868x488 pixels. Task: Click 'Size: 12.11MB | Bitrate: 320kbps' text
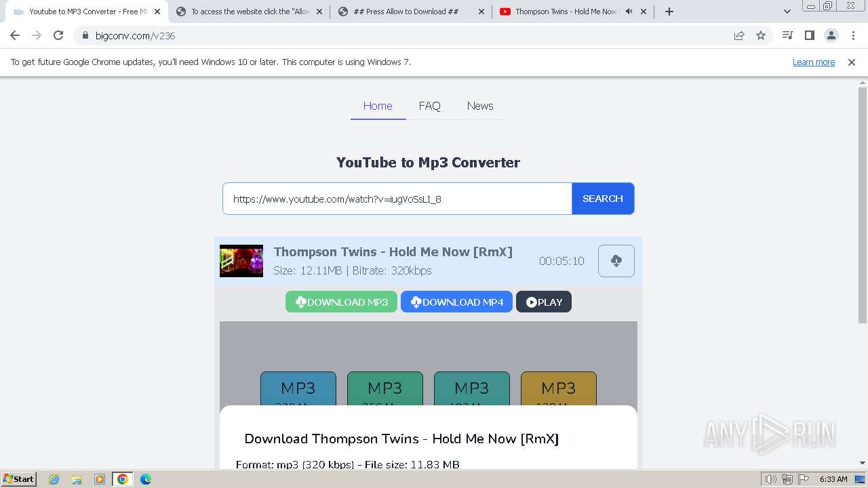pyautogui.click(x=353, y=270)
